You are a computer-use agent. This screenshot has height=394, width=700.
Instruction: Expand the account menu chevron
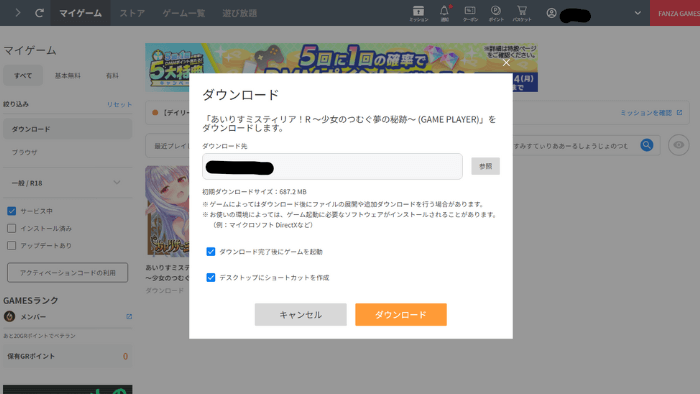(x=638, y=13)
